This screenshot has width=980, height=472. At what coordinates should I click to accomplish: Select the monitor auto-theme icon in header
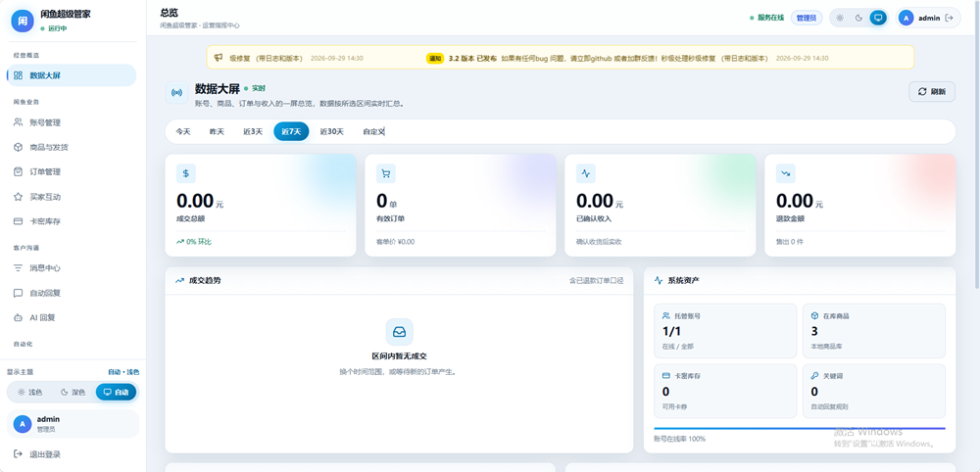878,18
